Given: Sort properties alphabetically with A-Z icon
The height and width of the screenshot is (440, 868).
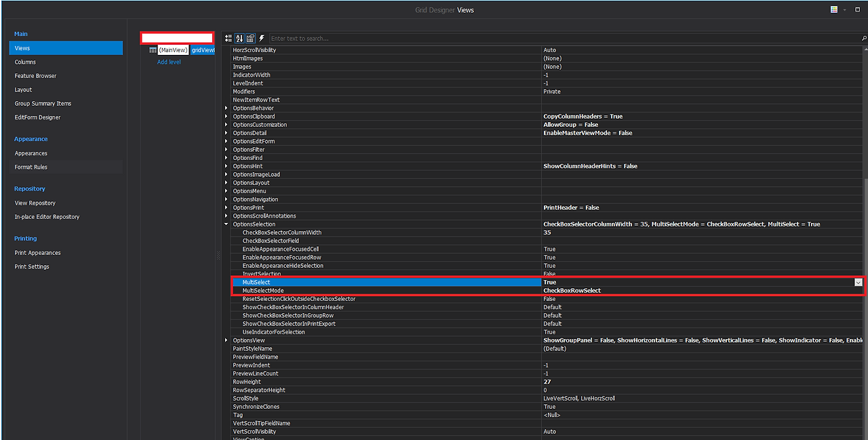Looking at the screenshot, I should 238,38.
